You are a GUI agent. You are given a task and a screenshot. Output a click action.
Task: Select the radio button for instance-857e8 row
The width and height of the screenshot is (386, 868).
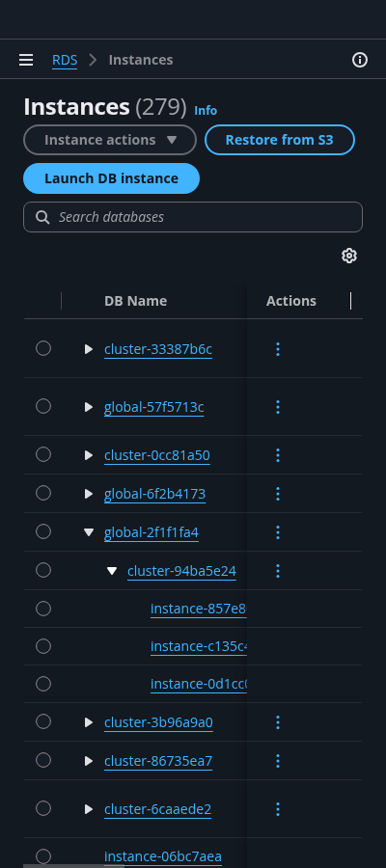pyautogui.click(x=43, y=609)
